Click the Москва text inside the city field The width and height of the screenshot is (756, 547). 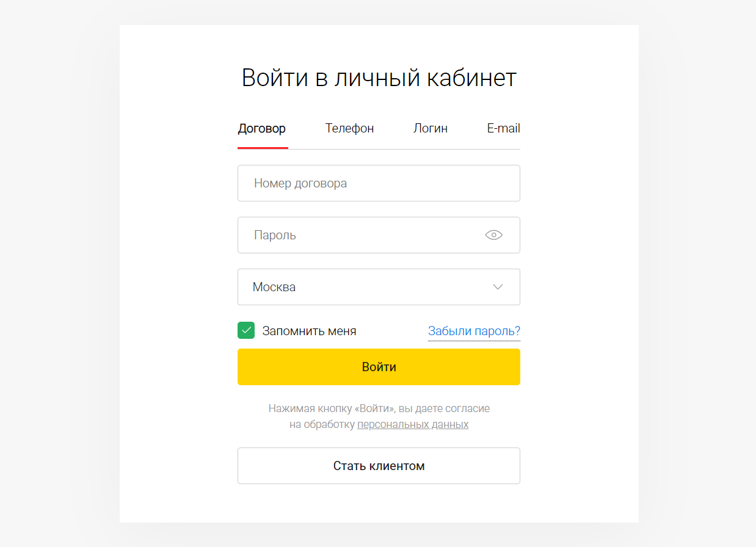coord(274,287)
